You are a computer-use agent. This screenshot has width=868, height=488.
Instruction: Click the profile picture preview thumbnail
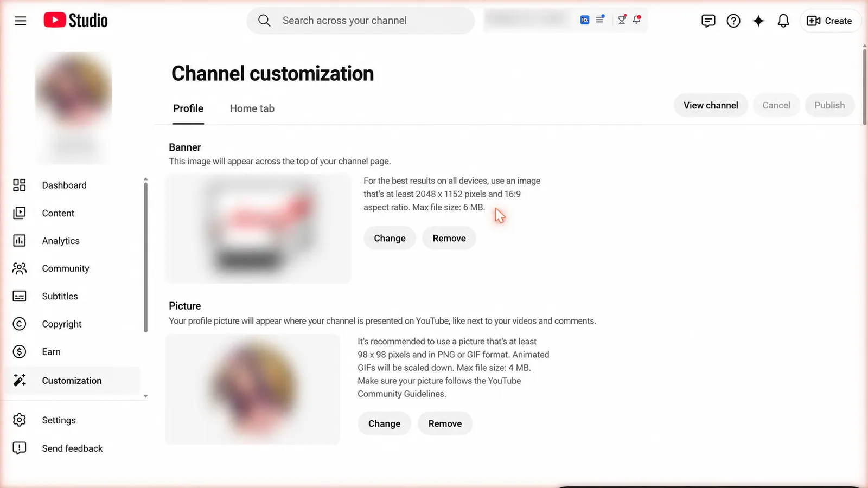click(253, 389)
